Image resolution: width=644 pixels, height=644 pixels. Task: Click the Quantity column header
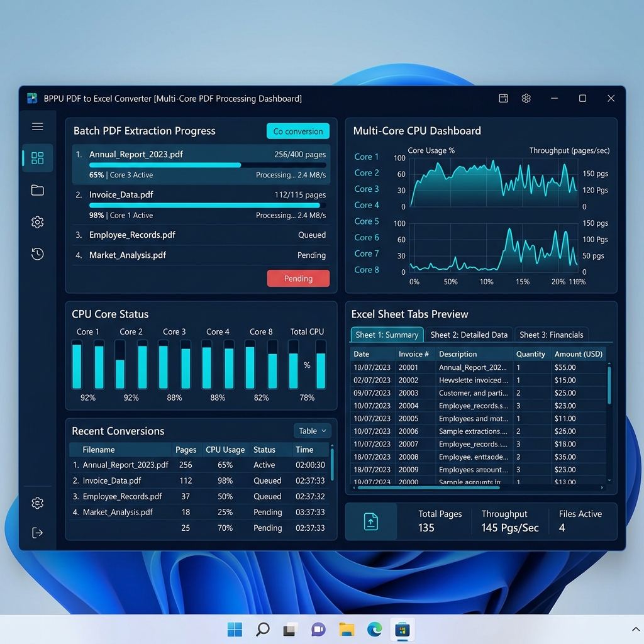(x=531, y=354)
